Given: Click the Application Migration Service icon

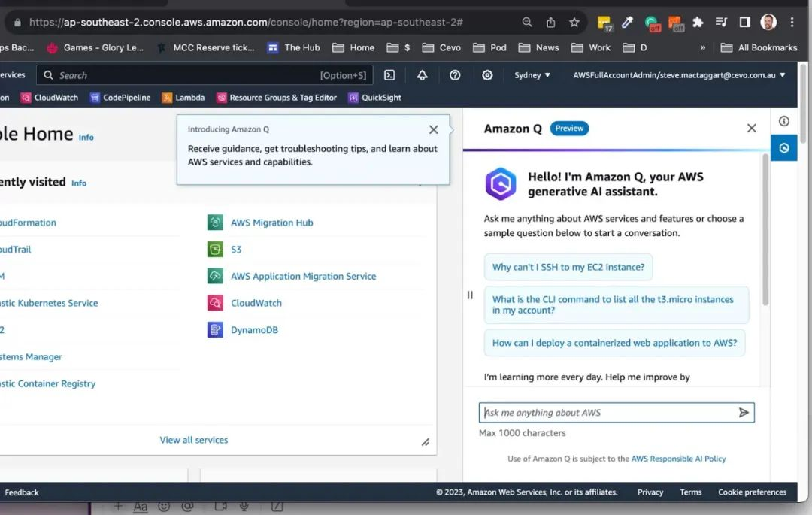Looking at the screenshot, I should pyautogui.click(x=215, y=276).
